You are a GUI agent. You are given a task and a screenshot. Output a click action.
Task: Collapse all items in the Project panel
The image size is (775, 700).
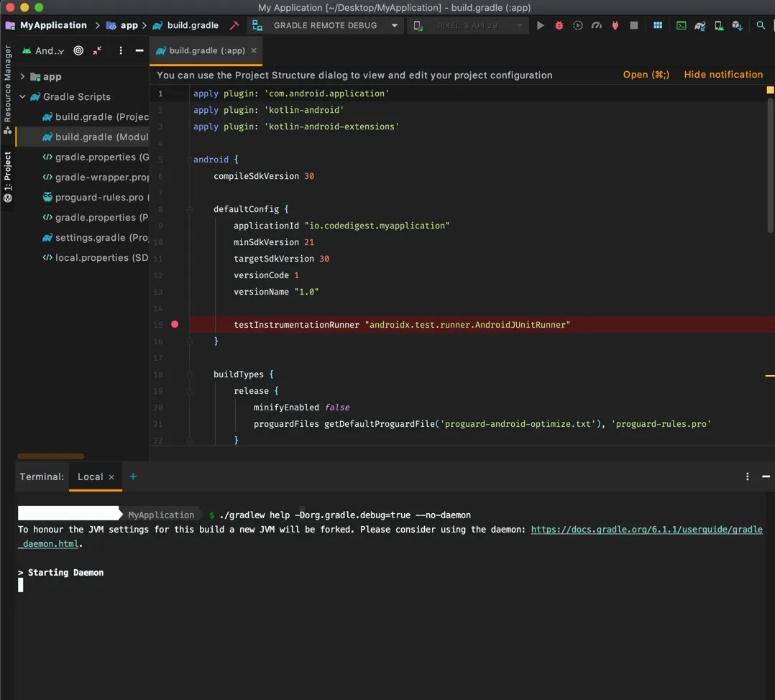97,50
